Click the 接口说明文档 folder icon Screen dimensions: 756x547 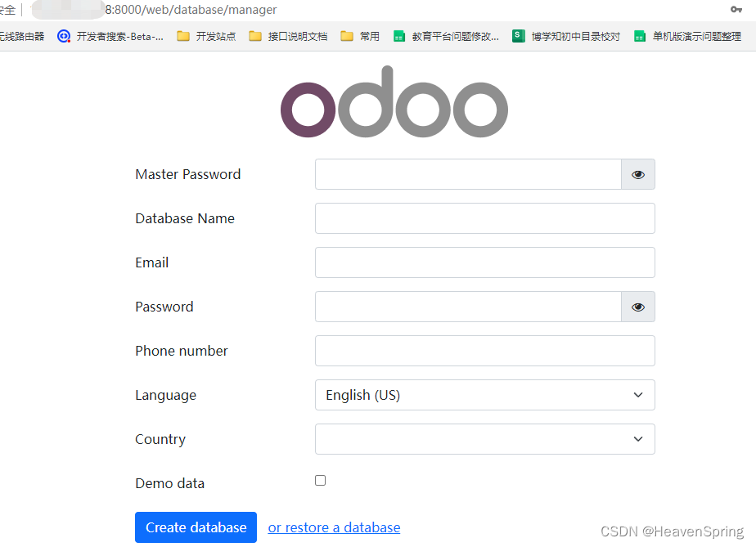pos(256,35)
